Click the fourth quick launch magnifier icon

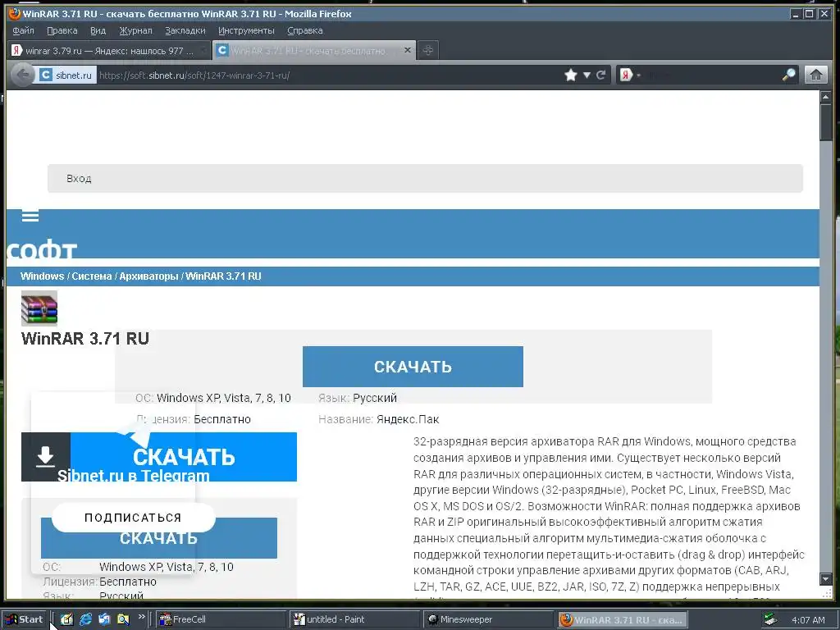(x=123, y=619)
